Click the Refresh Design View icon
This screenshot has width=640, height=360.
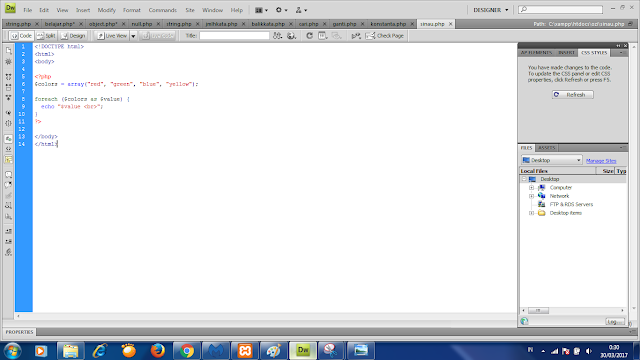coord(309,36)
